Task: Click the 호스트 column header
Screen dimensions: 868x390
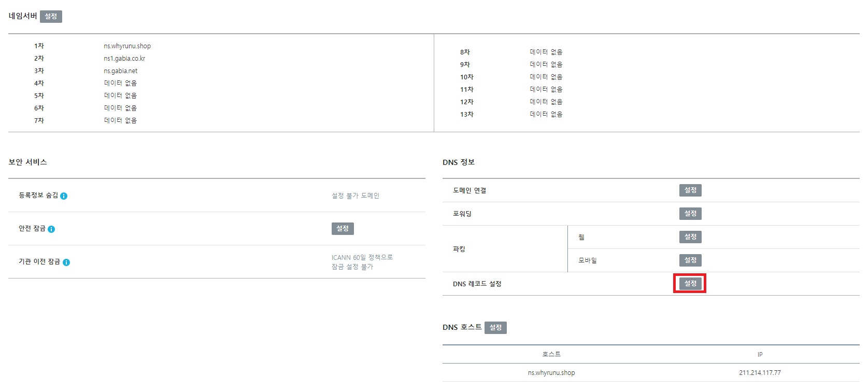Action: pyautogui.click(x=551, y=354)
